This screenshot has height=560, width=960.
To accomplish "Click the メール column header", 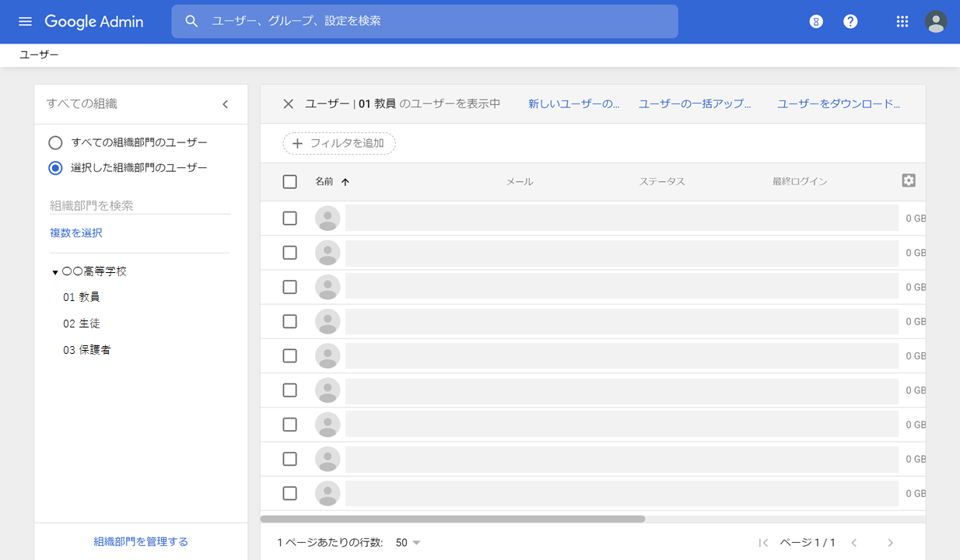I will [520, 182].
